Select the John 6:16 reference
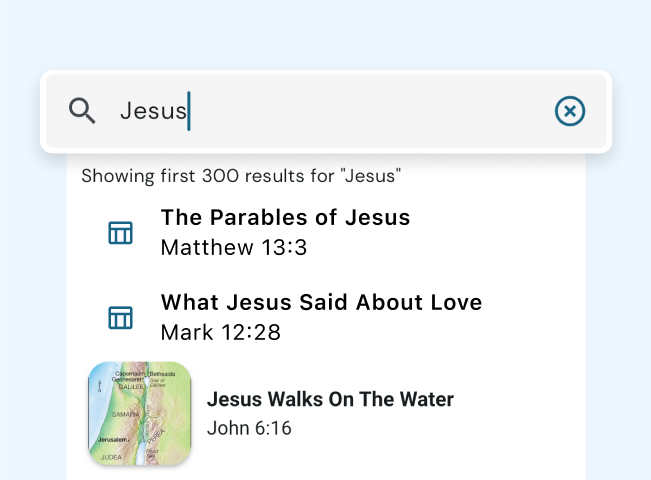651x480 pixels. (249, 428)
